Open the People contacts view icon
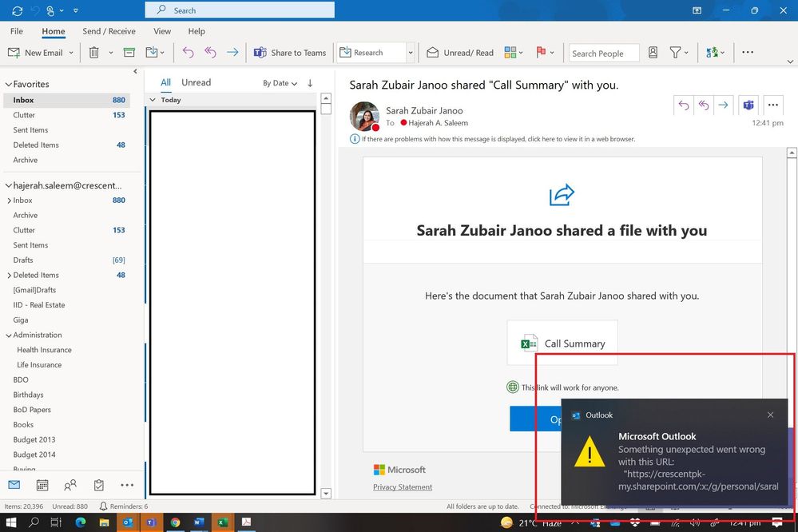Screen dimensions: 798x532 [x=70, y=485]
